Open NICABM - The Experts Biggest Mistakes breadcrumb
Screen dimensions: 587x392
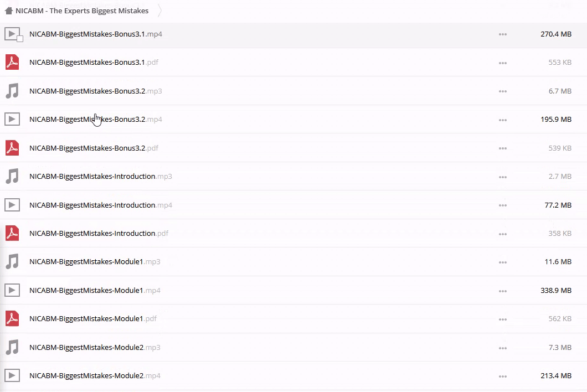82,11
